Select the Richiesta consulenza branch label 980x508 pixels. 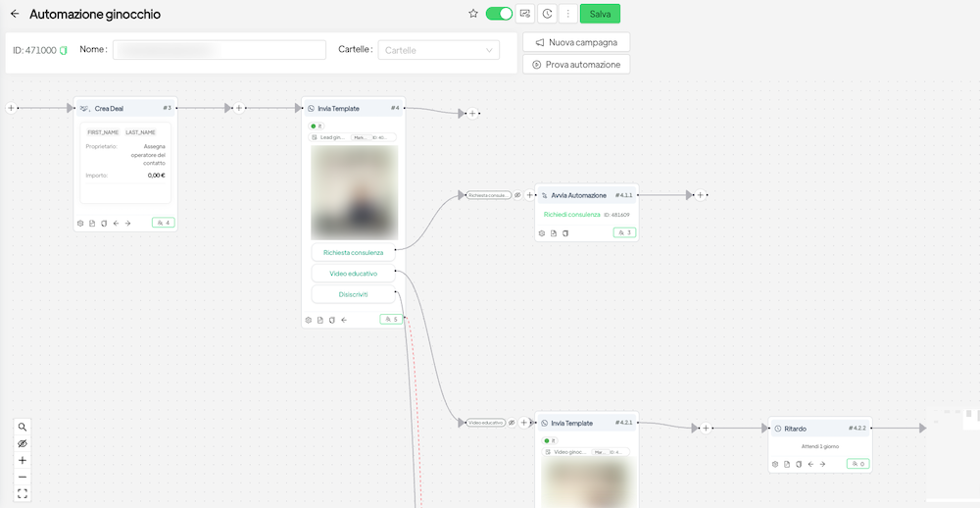pos(488,195)
